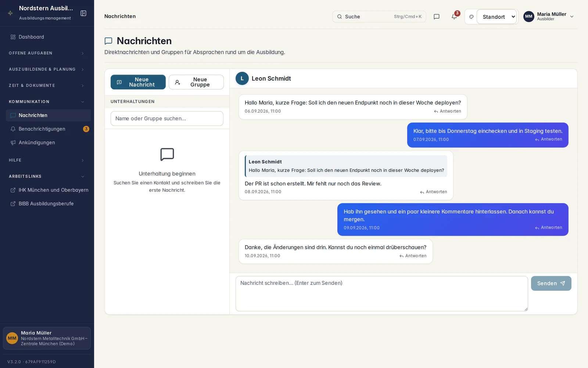Click the Maria Müller profile card in sidebar
588x368 pixels.
coord(47,338)
